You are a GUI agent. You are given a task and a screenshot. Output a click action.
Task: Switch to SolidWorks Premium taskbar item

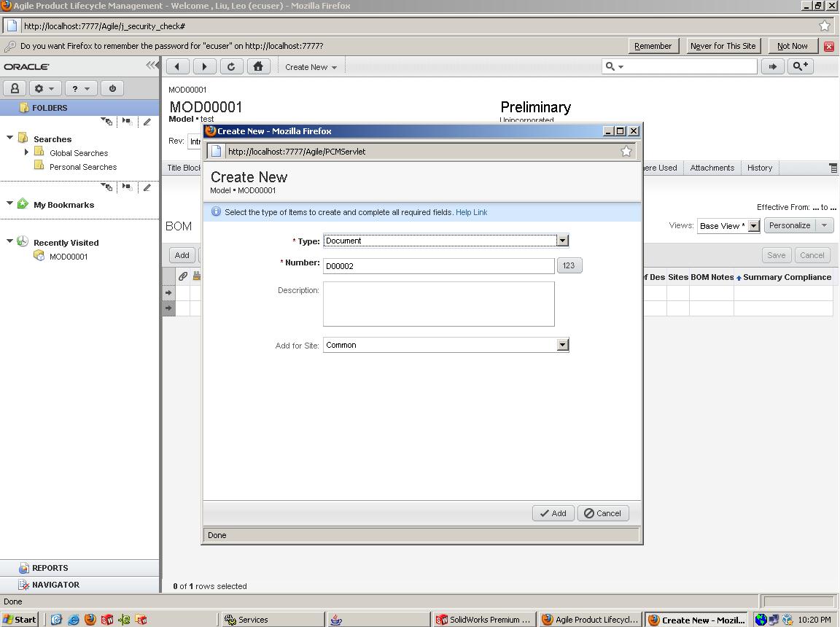pyautogui.click(x=484, y=620)
